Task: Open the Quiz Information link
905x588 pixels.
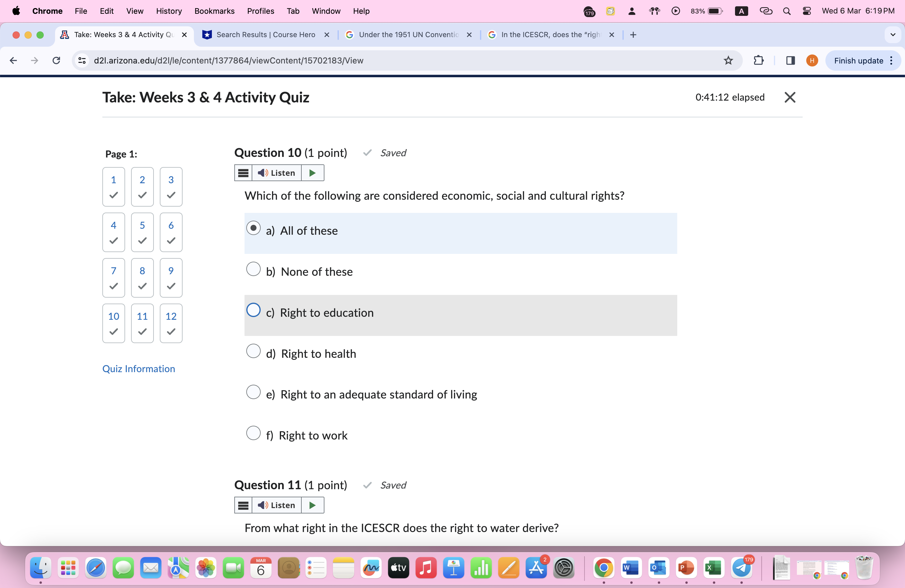Action: point(138,369)
